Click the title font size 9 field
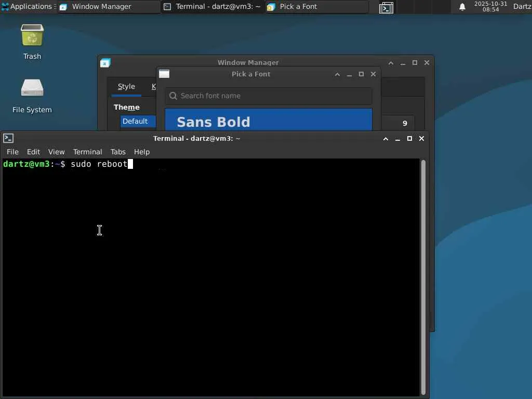 coord(398,123)
